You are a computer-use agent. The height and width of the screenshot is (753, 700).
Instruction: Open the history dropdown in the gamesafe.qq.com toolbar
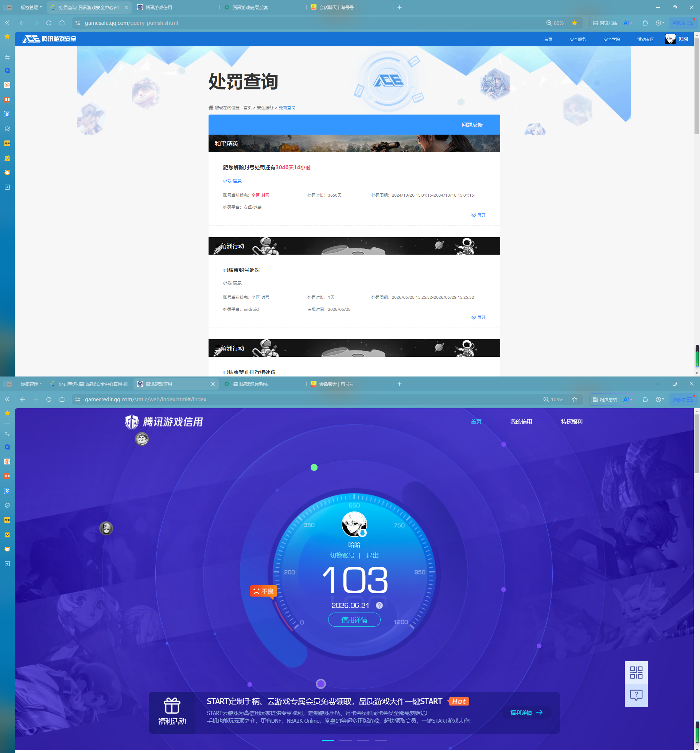[660, 23]
